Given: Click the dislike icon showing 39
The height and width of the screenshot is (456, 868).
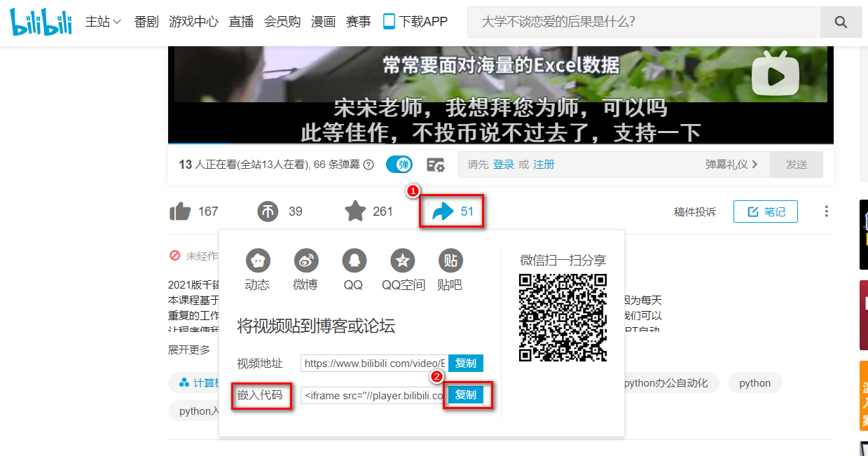Looking at the screenshot, I should pos(267,210).
